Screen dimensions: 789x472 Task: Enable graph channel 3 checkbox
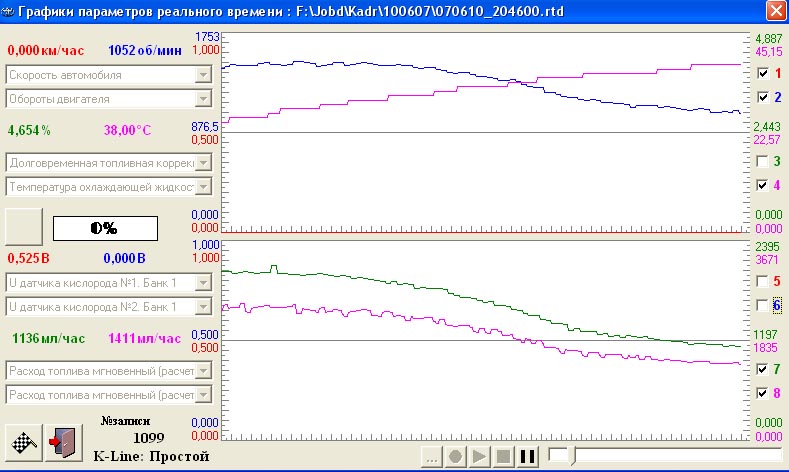point(763,161)
